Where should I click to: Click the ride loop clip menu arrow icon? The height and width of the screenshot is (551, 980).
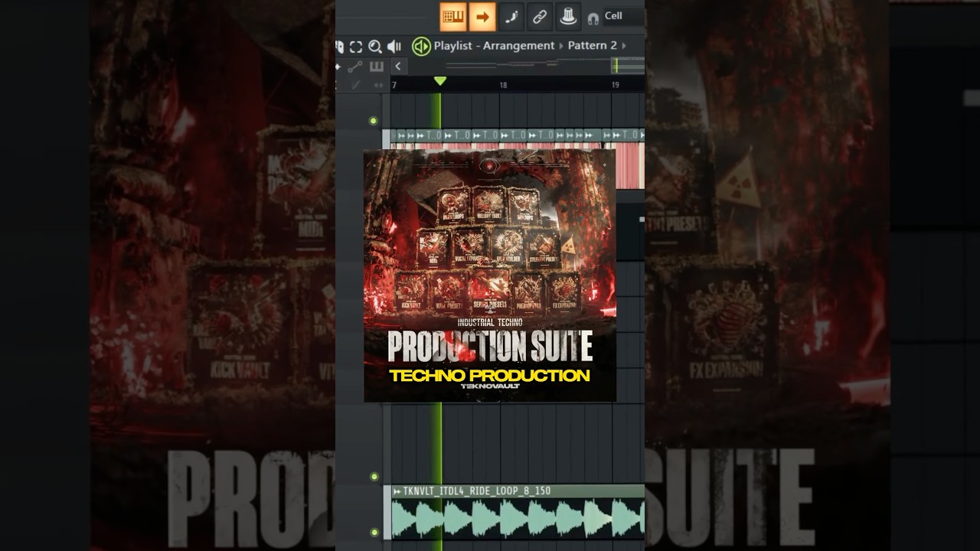click(x=397, y=491)
